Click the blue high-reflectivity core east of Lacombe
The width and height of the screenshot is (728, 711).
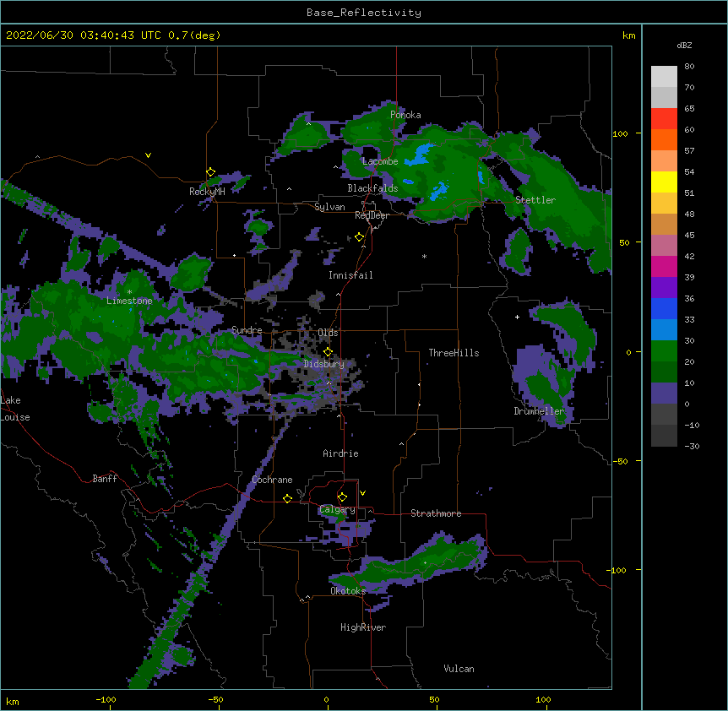pyautogui.click(x=421, y=155)
